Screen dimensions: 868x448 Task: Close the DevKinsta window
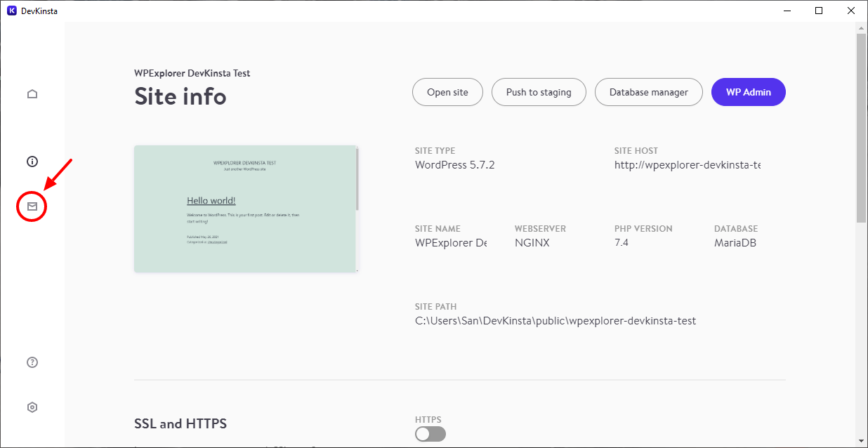tap(851, 11)
